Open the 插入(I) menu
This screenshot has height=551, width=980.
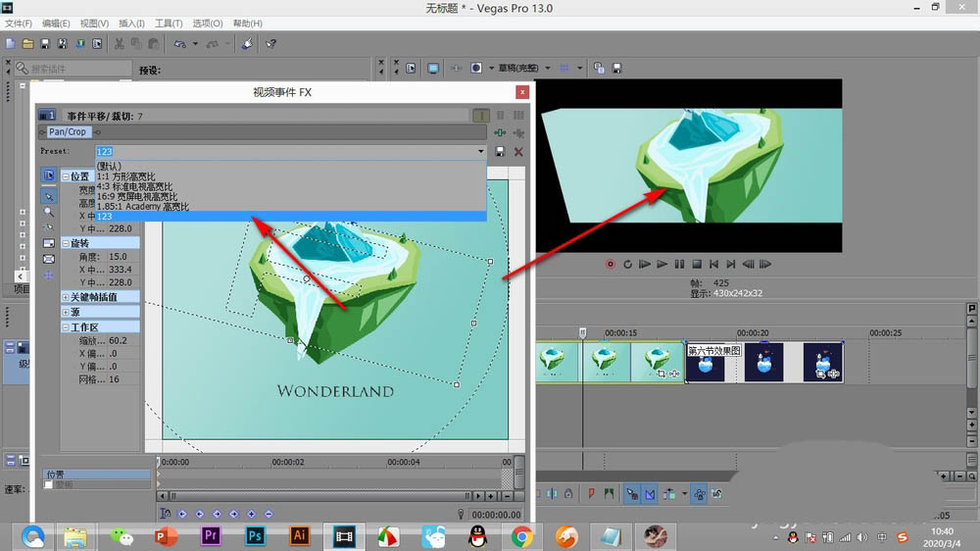[132, 24]
